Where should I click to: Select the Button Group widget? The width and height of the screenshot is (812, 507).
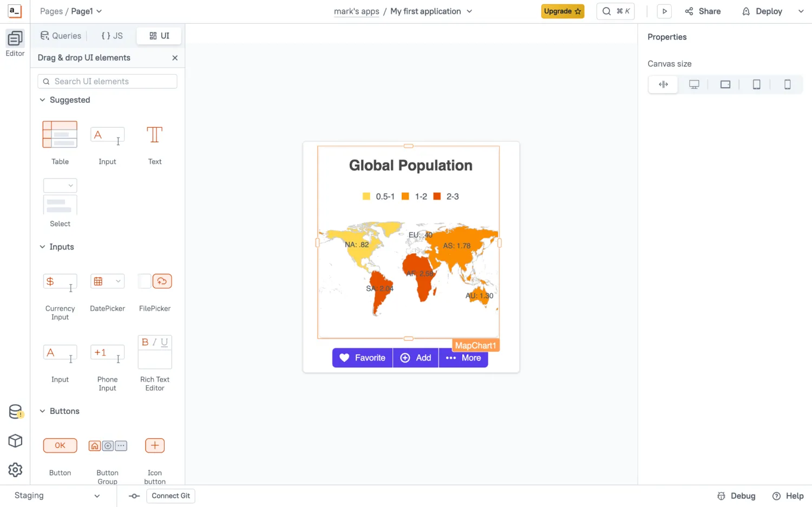tap(107, 446)
